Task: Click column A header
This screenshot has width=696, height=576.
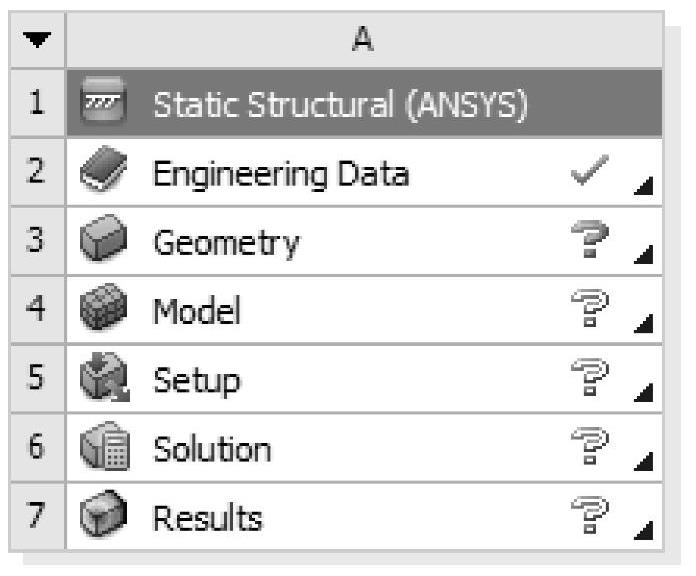Action: click(363, 40)
